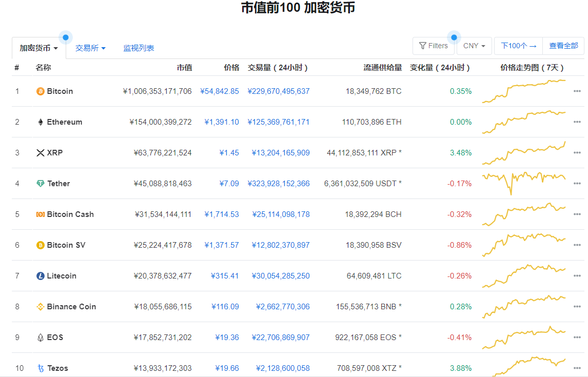Open the Tezos name link
Image resolution: width=588 pixels, height=377 pixels.
click(58, 368)
